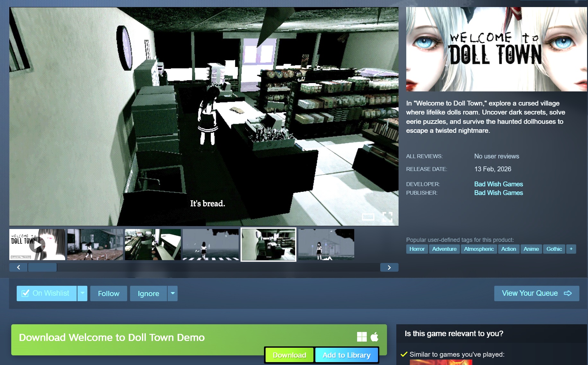Select the Anime tag
This screenshot has height=365, width=588.
pyautogui.click(x=531, y=249)
